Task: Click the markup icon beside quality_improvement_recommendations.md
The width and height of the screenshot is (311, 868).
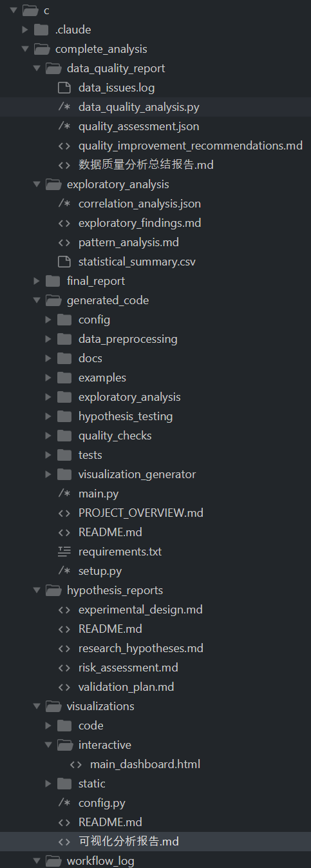Action: tap(64, 146)
